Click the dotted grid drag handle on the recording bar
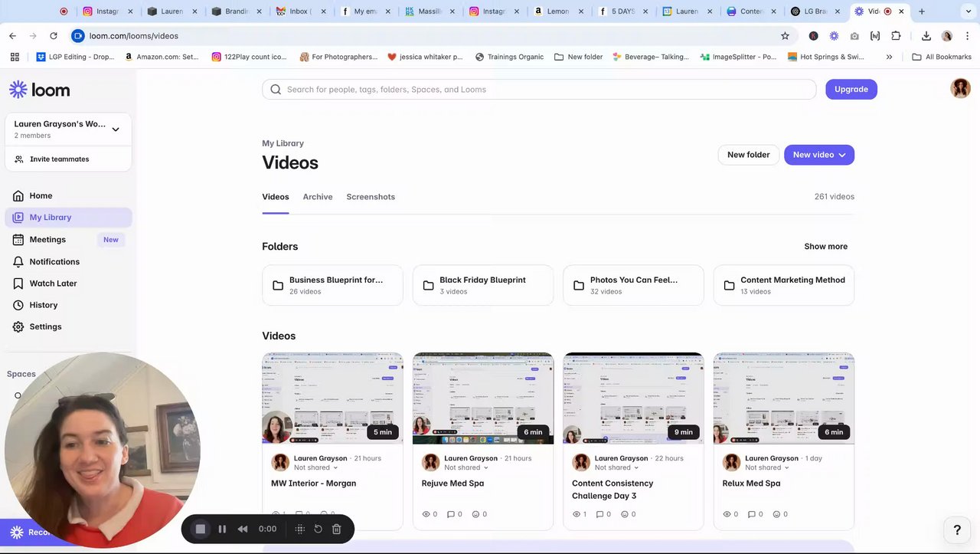Screen dimensions: 980x554 click(x=300, y=529)
